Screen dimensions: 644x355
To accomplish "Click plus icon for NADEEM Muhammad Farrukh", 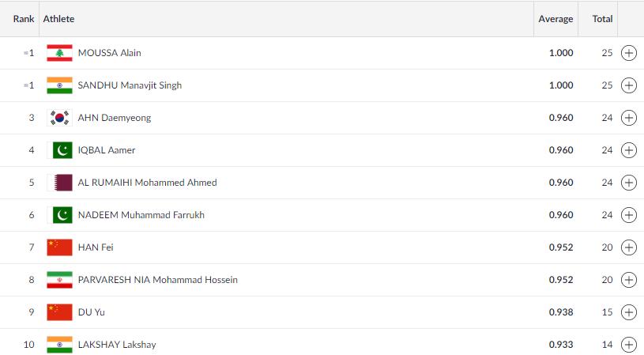I will [x=628, y=215].
